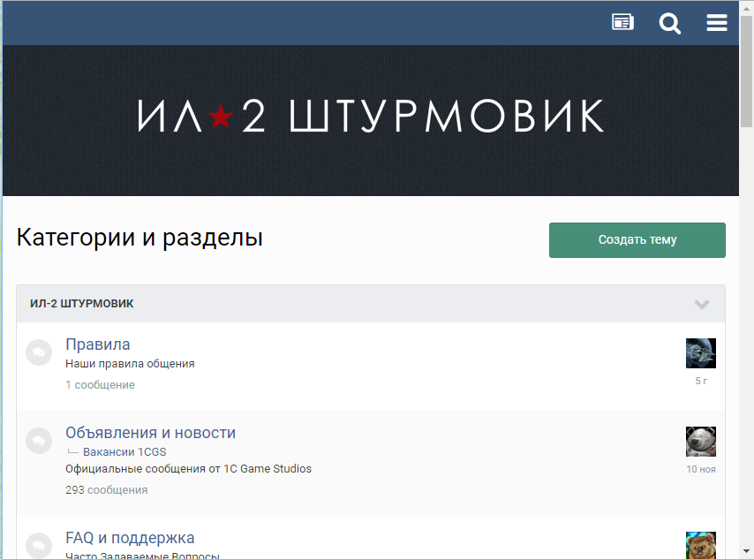Open the activity feed icon in header
754x560 pixels.
tap(622, 22)
